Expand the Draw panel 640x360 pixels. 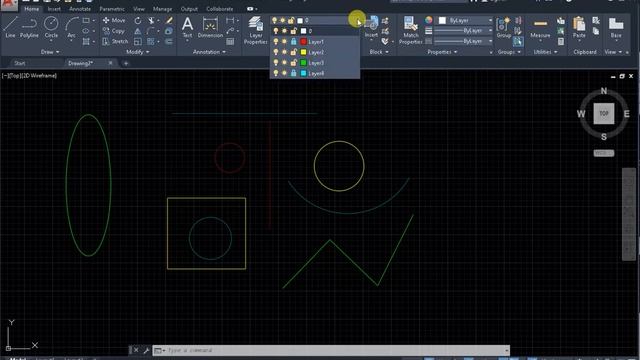point(50,52)
